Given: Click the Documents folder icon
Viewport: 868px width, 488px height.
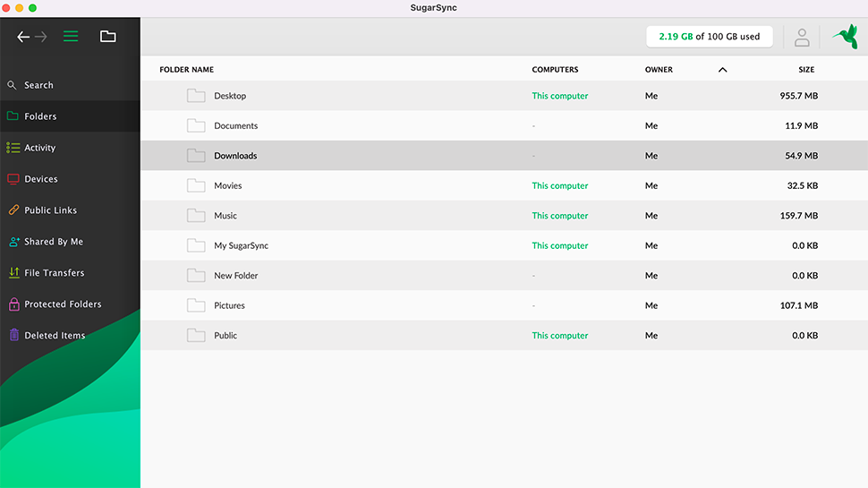Looking at the screenshot, I should [x=196, y=125].
